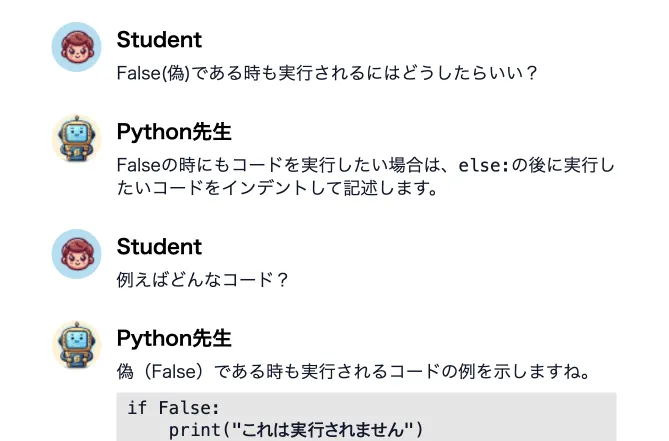
Task: Click the empty indentation before print in the code block
Action: (146, 430)
